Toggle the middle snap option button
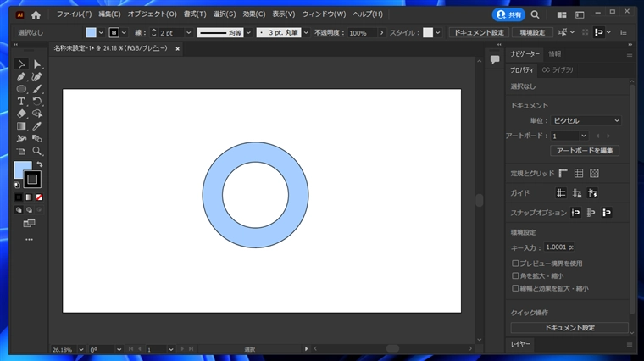The image size is (644, 361). (x=591, y=213)
